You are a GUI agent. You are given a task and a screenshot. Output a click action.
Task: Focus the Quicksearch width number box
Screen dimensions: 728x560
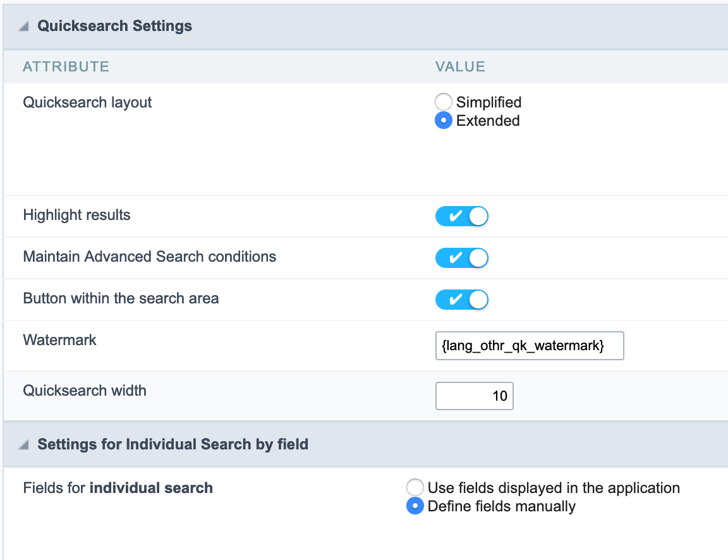pos(474,396)
